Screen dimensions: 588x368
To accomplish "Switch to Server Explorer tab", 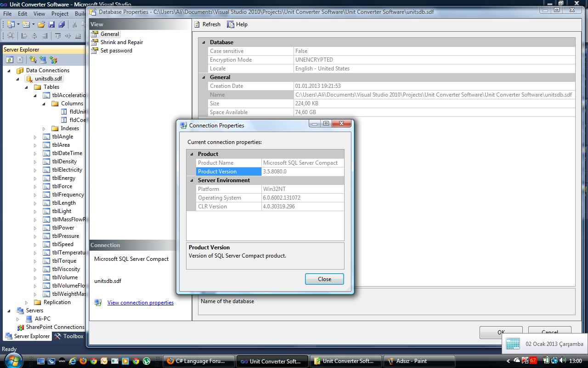I will (27, 336).
